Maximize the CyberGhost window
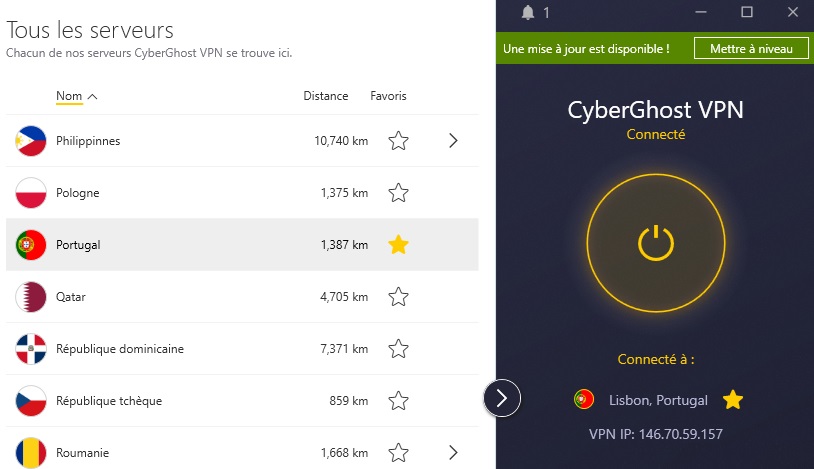 pyautogui.click(x=747, y=12)
